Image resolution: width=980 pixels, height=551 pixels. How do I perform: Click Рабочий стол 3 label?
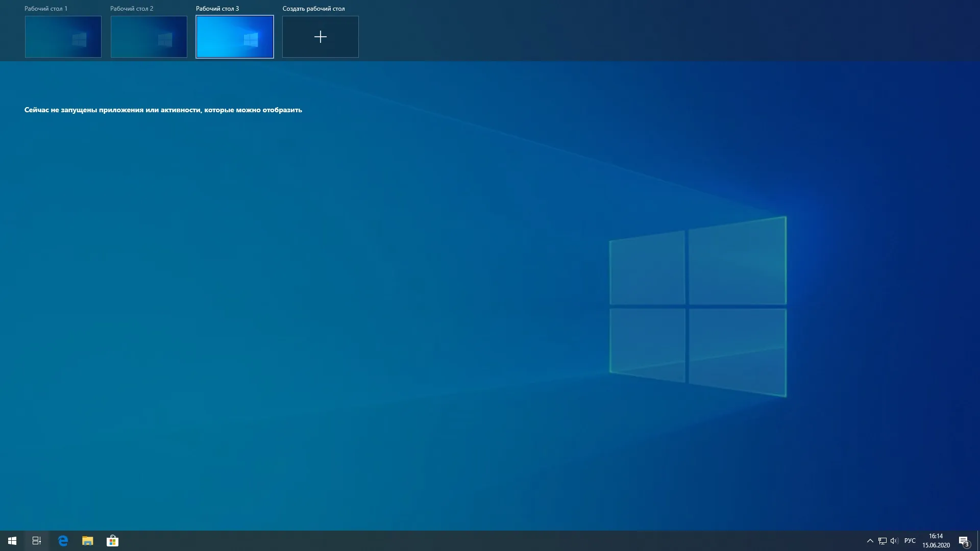(x=217, y=9)
